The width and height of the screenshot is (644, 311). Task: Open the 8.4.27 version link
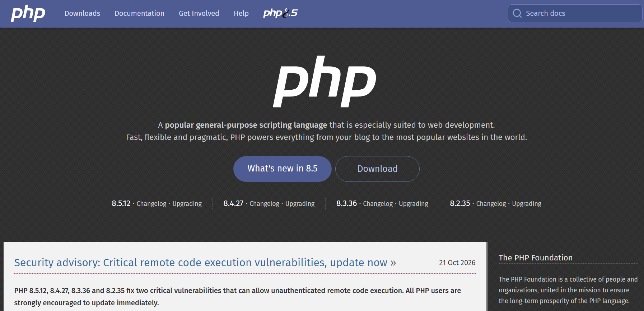[233, 203]
